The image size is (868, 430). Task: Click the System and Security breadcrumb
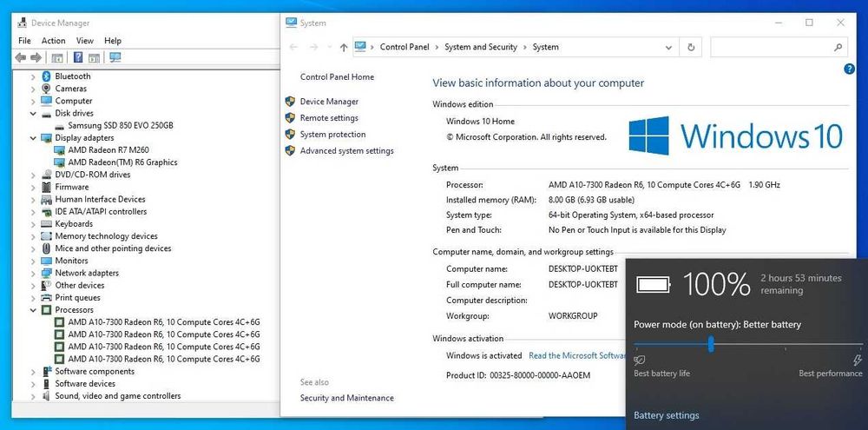[481, 47]
